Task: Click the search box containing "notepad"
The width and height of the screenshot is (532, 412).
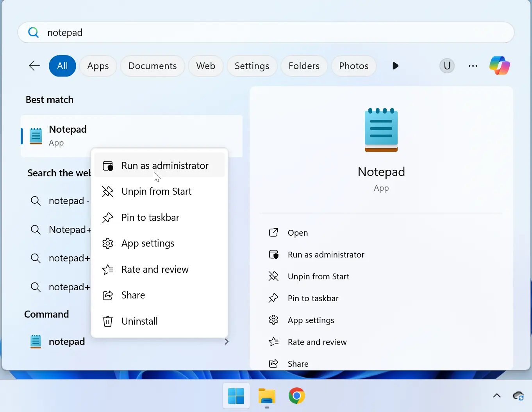Action: click(266, 32)
